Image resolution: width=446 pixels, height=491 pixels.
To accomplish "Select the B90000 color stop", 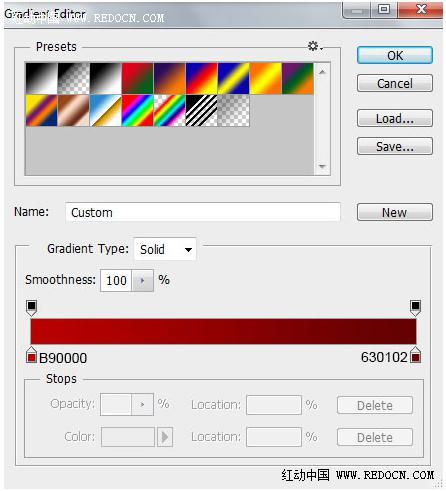I will [31, 355].
